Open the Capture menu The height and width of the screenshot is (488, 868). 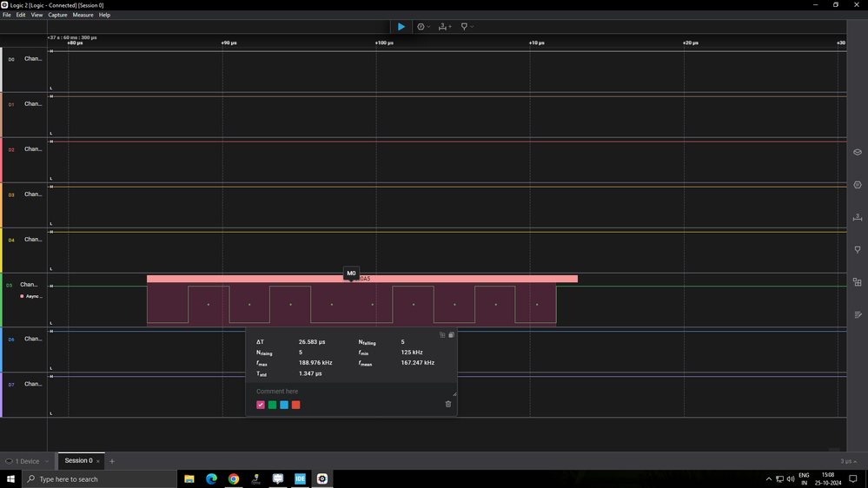pyautogui.click(x=57, y=15)
